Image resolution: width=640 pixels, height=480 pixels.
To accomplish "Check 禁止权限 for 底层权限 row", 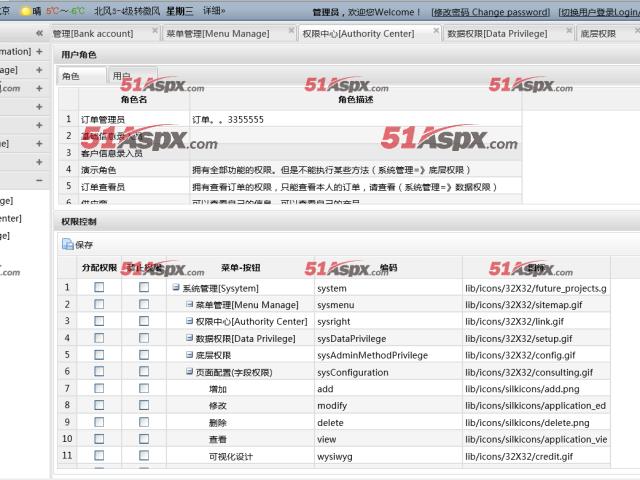I will coord(144,355).
